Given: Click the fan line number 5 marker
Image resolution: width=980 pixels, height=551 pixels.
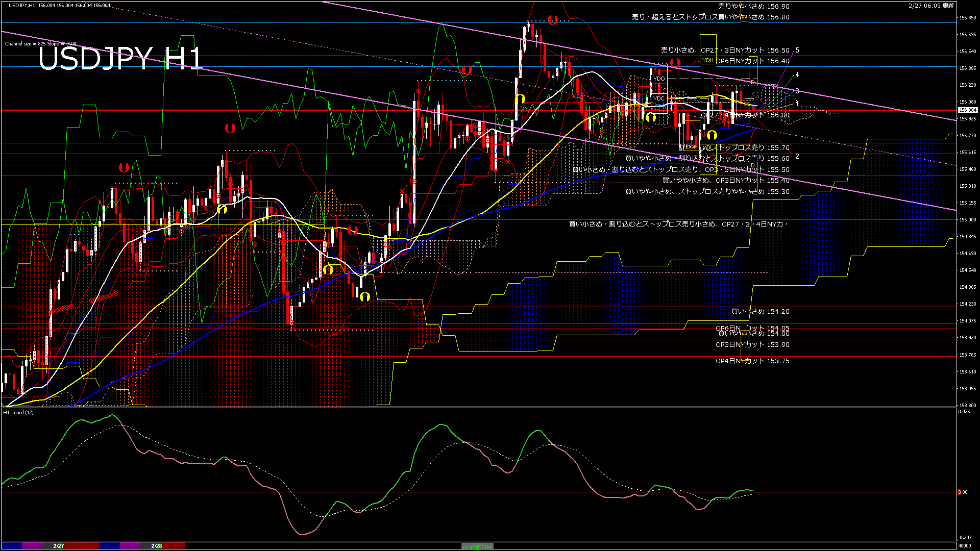Looking at the screenshot, I should [796, 51].
